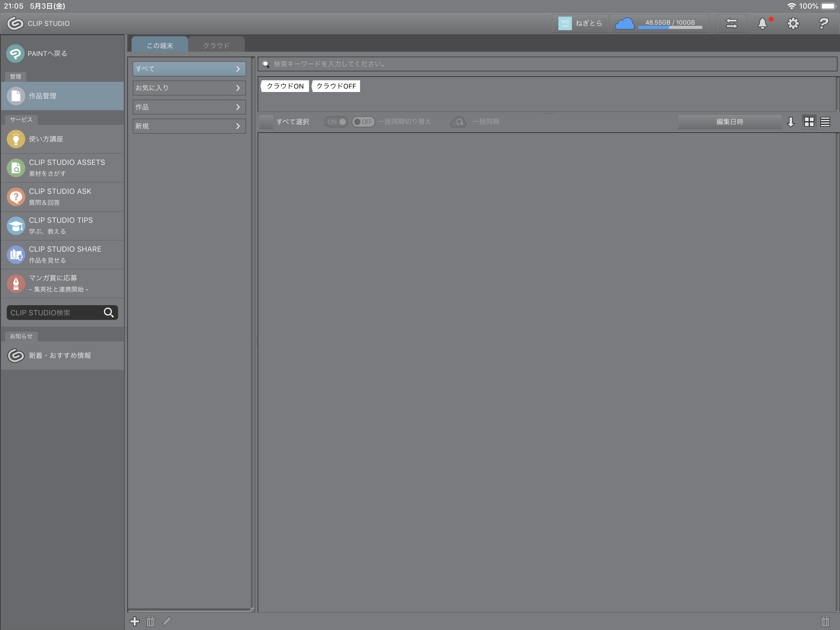Viewport: 840px width, 630px height.
Task: Click the add folder plus icon
Action: (x=134, y=621)
